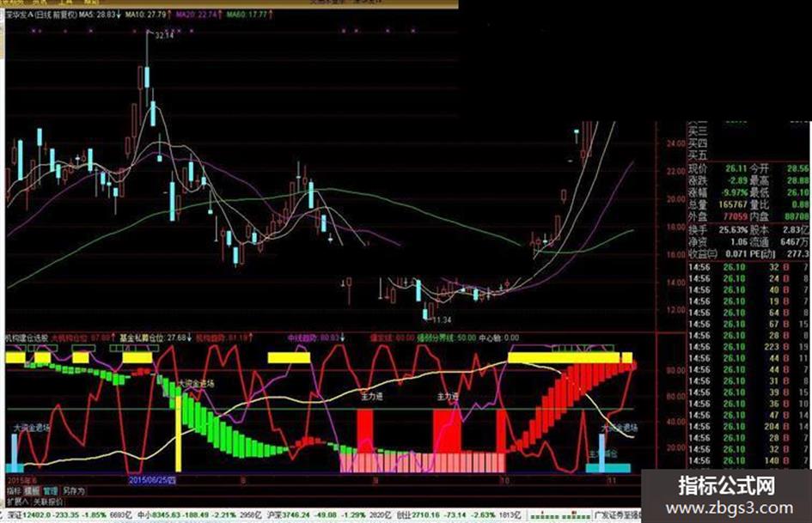Click the 11.34 low price marker
Viewport: 812px width, 523px height.
pyautogui.click(x=441, y=319)
